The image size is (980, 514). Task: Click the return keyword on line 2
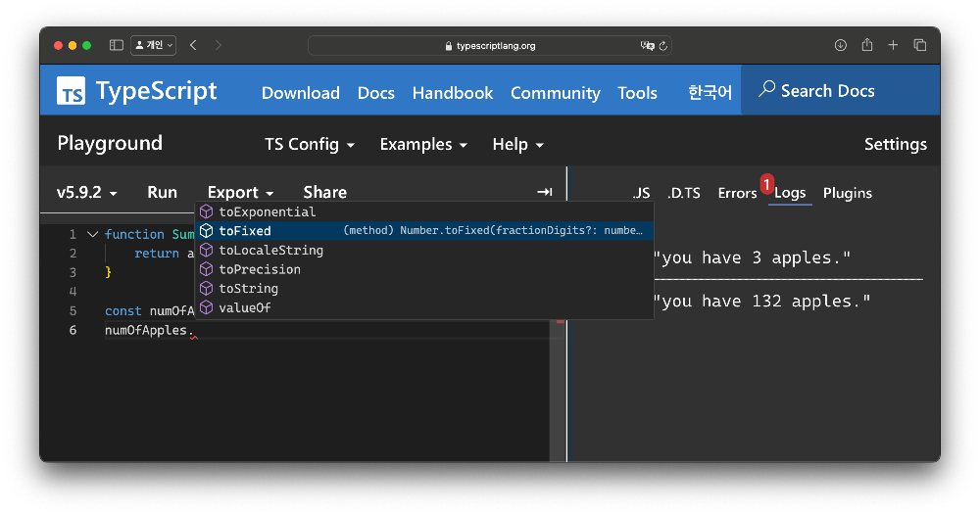[157, 253]
